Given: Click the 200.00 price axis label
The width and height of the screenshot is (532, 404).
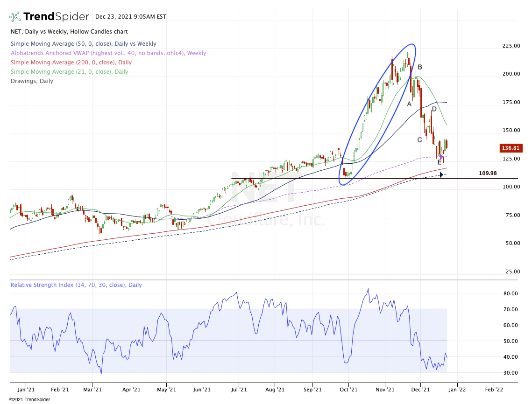Looking at the screenshot, I should tap(511, 74).
